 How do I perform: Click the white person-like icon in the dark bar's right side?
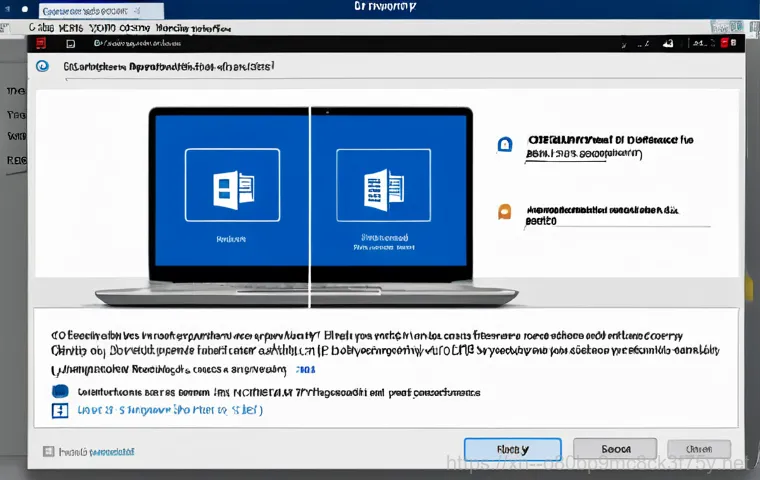pyautogui.click(x=668, y=44)
